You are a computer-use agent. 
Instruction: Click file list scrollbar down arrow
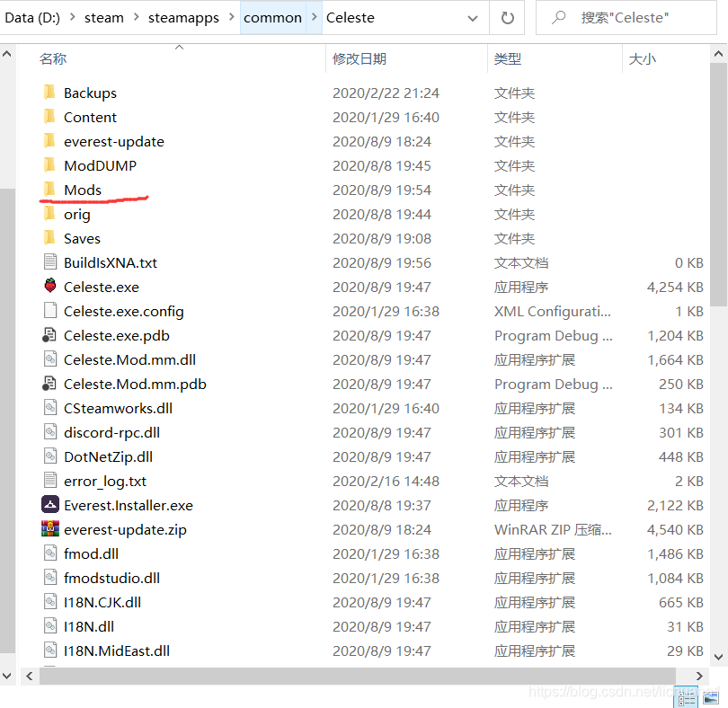coord(718,657)
